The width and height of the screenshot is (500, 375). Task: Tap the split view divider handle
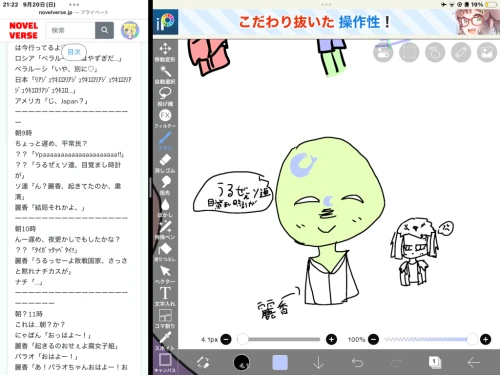click(x=150, y=187)
